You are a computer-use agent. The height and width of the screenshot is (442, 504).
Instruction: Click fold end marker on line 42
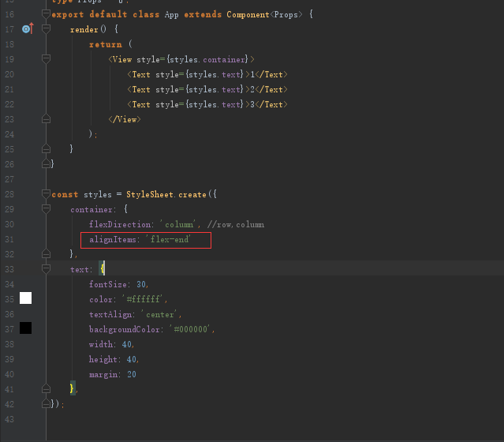click(x=46, y=404)
